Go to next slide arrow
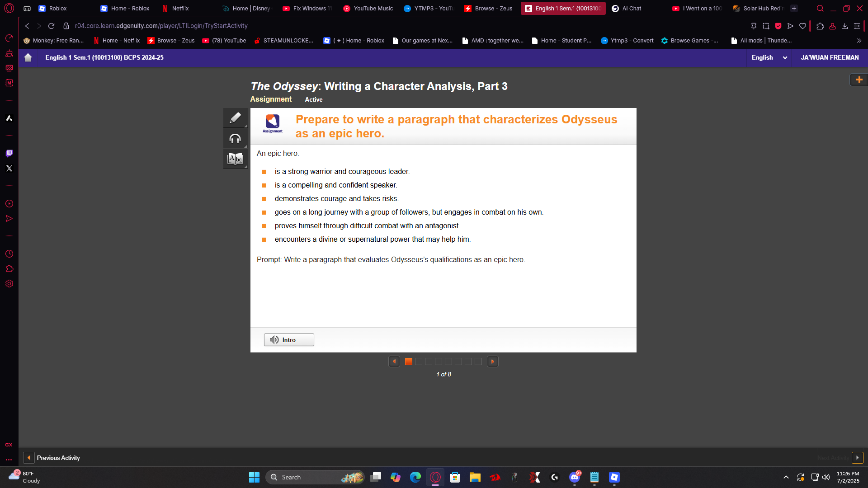Screen dimensions: 868x488 493,361
